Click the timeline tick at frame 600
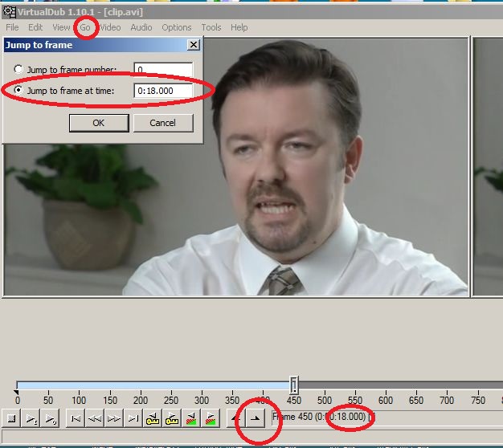Screen dimensions: 503x448 coord(386,397)
